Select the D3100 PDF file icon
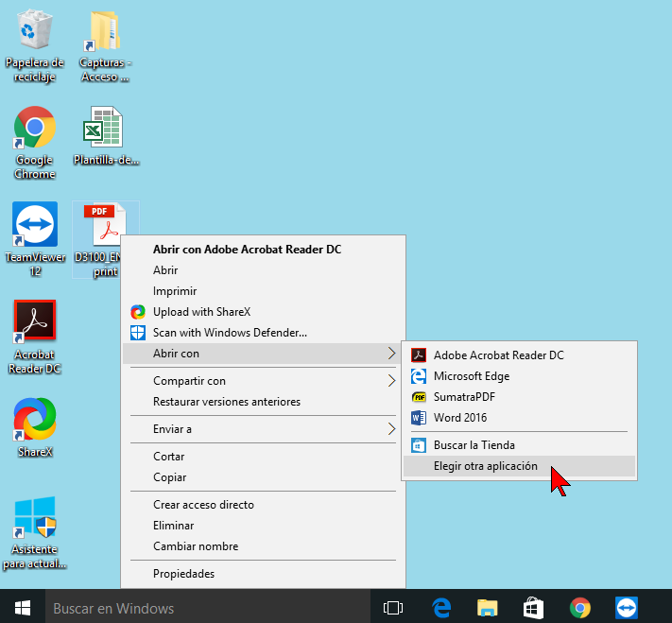The width and height of the screenshot is (672, 623). click(106, 239)
